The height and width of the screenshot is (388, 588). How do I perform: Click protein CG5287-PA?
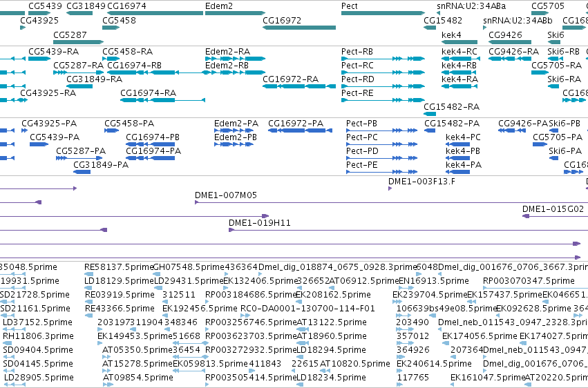click(79, 158)
